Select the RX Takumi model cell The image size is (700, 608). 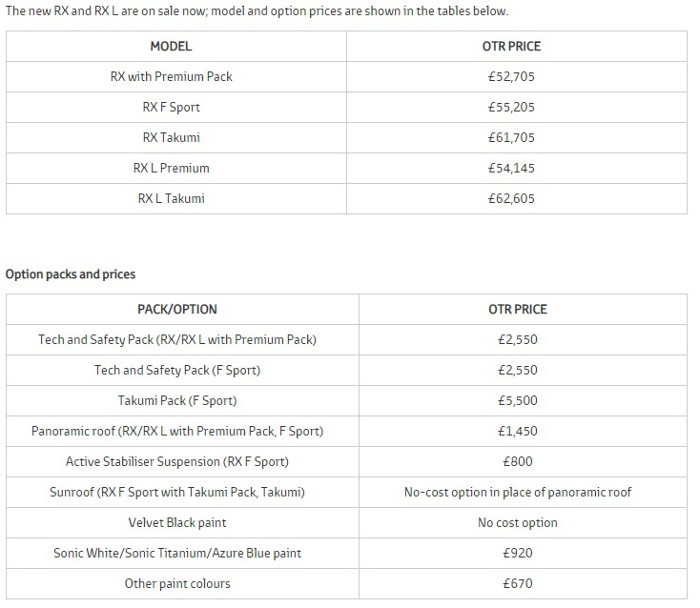tap(171, 137)
